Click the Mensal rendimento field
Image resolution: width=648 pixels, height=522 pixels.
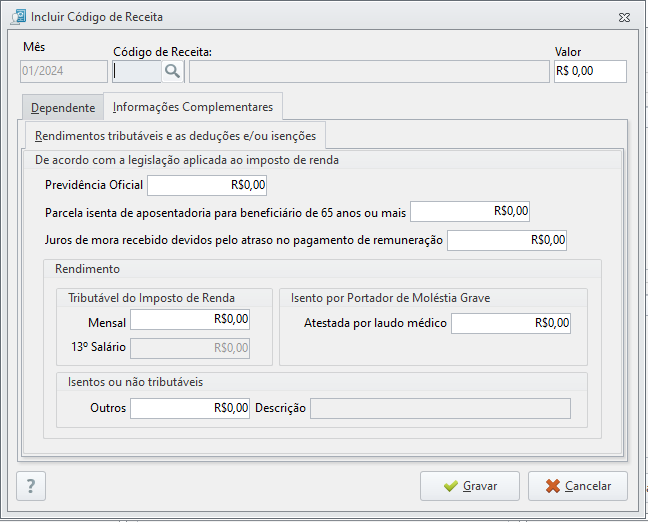(190, 319)
